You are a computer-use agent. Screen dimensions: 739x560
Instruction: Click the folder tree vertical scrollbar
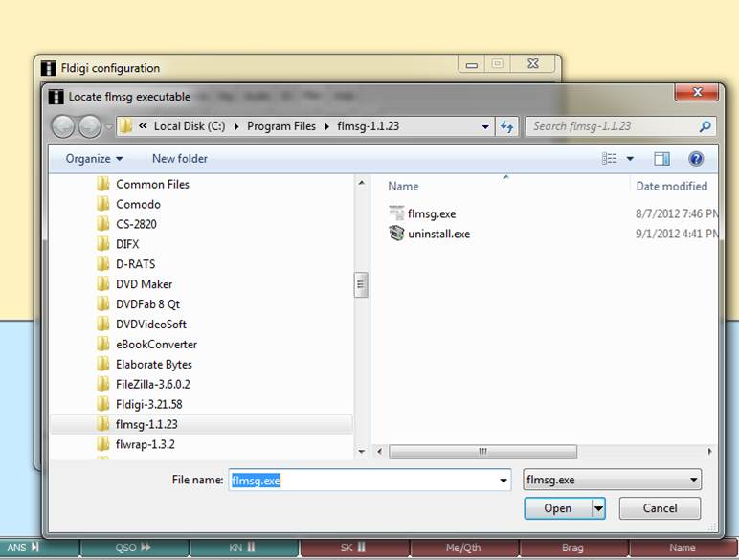point(361,284)
